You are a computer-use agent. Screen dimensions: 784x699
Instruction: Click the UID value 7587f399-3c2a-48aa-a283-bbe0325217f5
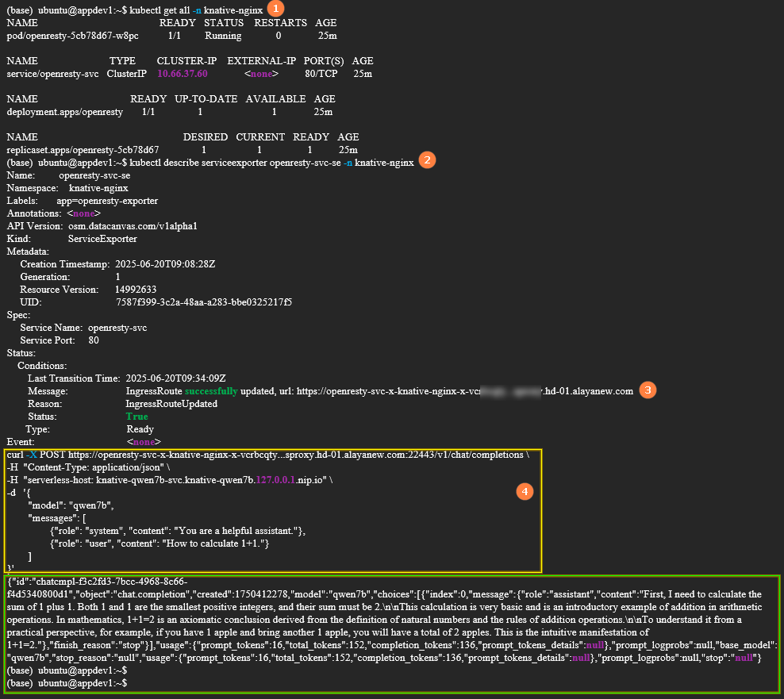204,302
